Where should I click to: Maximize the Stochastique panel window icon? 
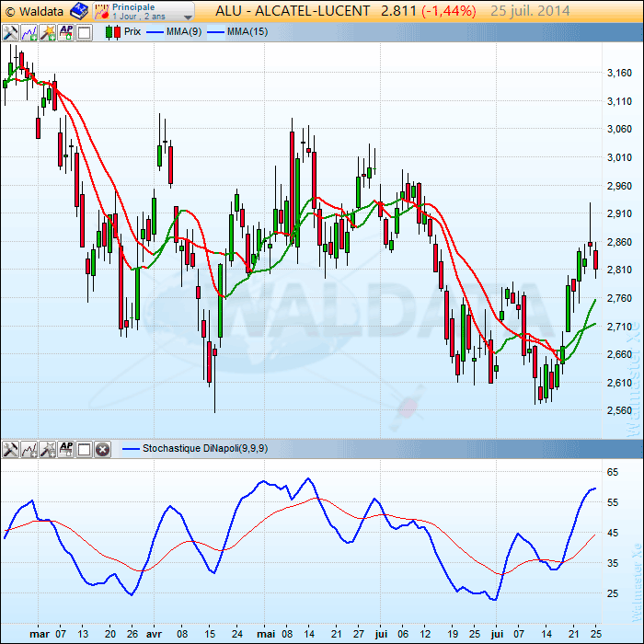tap(85, 449)
